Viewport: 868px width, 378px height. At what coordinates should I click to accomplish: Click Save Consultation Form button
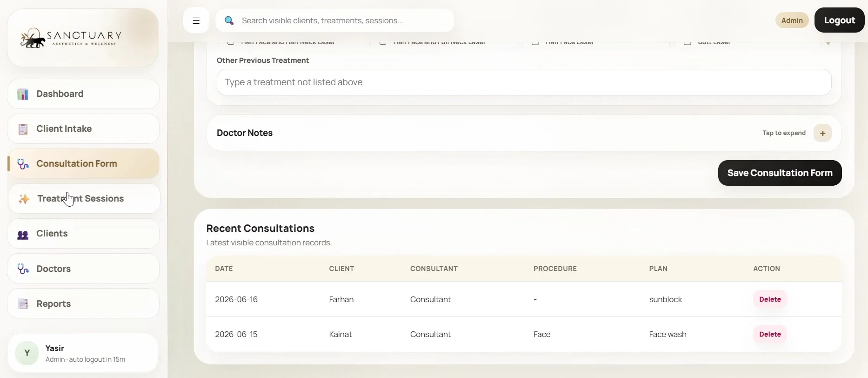[780, 173]
